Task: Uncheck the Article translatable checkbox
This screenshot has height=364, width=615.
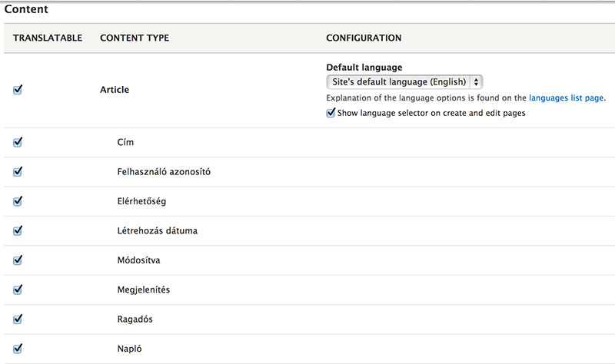Action: (x=18, y=90)
